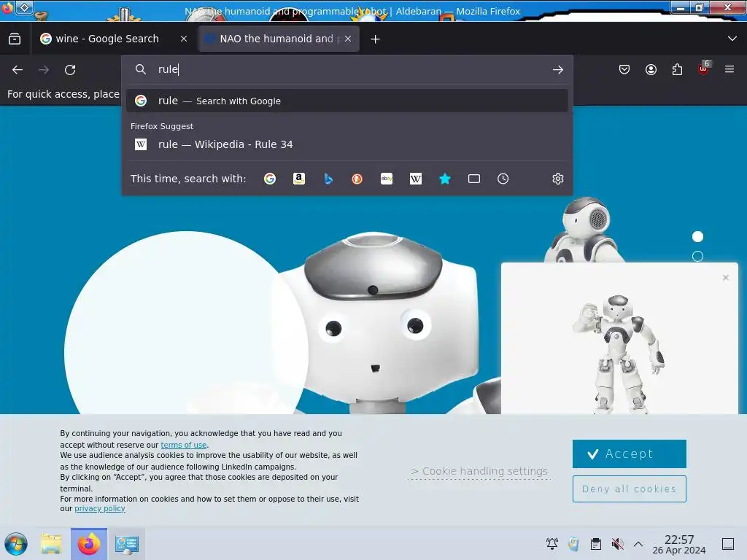
Task: Select Wikipedia Rule 34 suggestion
Action: coord(347,144)
